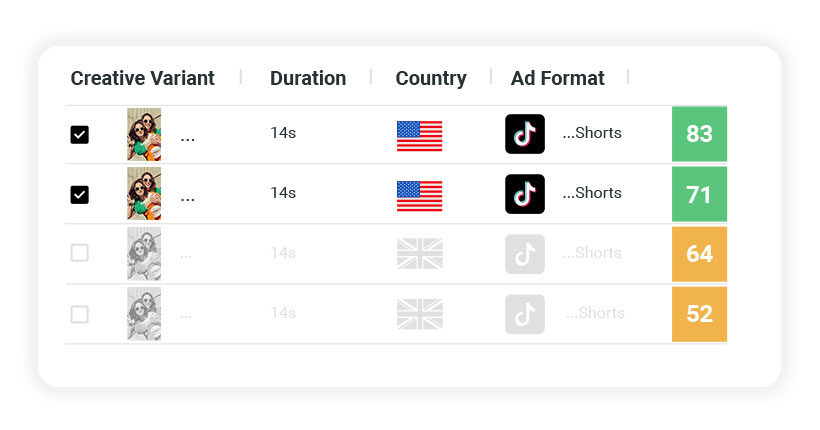This screenshot has height=430, width=820.
Task: Enable the third row's checkbox
Action: coord(80,254)
